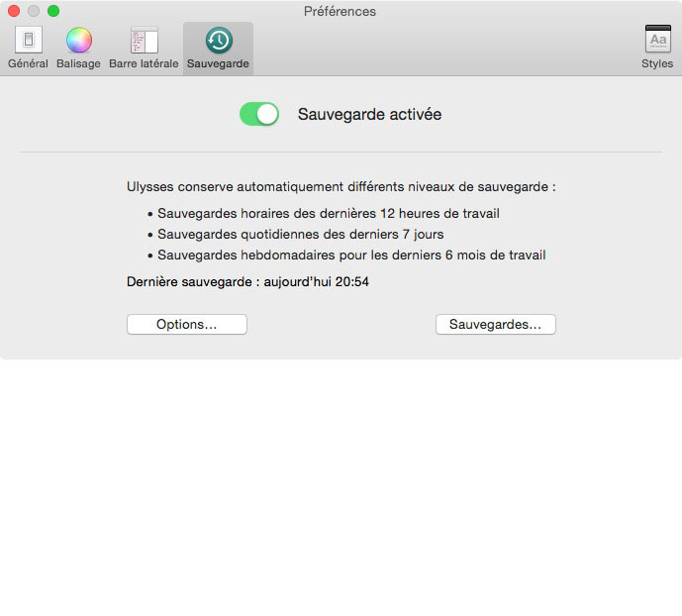
Task: Switch to the Barre latérale pane
Action: [144, 48]
